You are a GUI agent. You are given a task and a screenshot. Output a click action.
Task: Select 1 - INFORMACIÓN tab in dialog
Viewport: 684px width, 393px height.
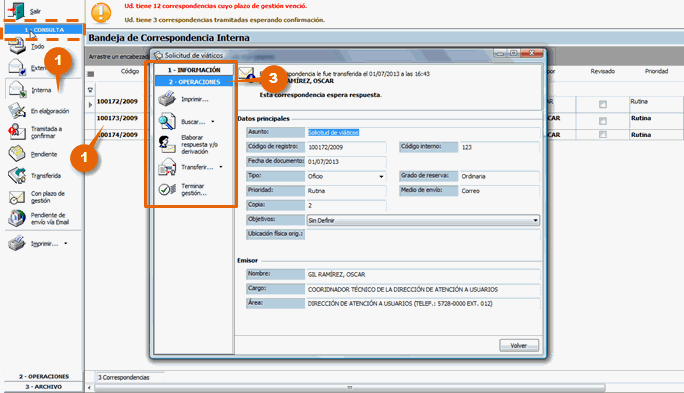(194, 70)
